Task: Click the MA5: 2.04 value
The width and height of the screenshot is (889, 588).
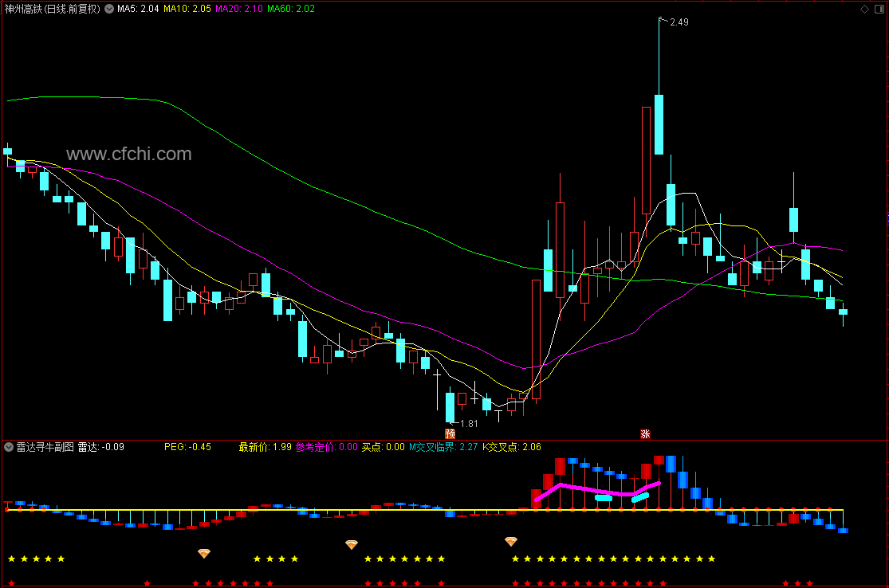Action: [138, 9]
